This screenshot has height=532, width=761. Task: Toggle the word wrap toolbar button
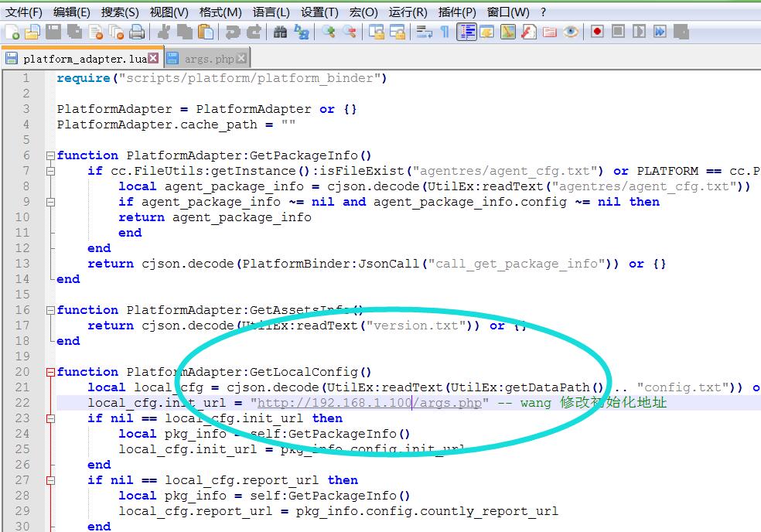[x=424, y=32]
